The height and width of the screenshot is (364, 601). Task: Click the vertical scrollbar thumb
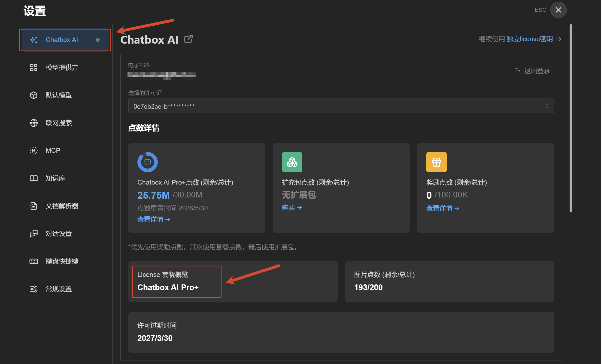(x=571, y=118)
